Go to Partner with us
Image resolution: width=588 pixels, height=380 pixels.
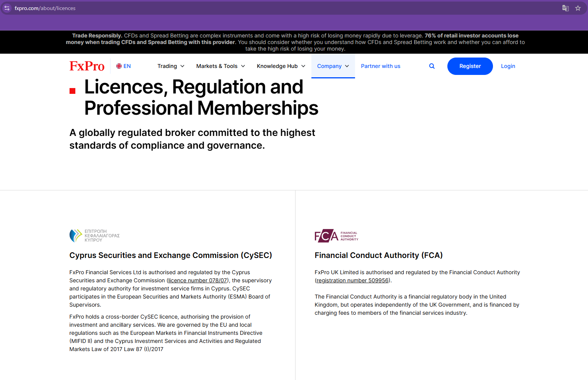point(381,66)
